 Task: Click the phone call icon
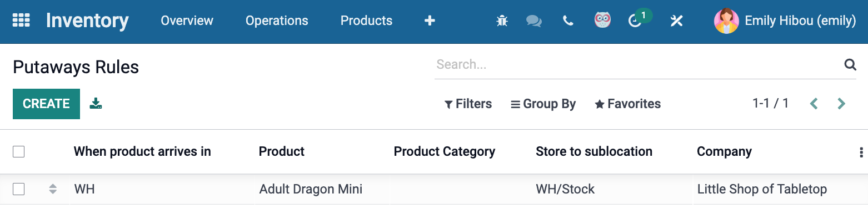[568, 21]
